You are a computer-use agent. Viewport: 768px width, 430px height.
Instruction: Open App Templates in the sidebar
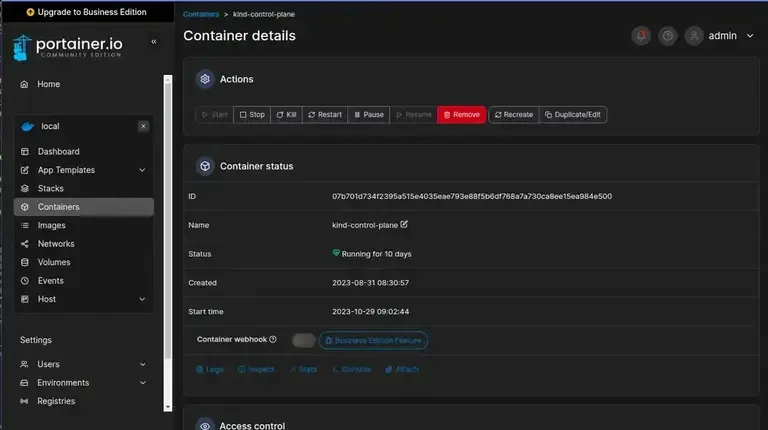(66, 170)
